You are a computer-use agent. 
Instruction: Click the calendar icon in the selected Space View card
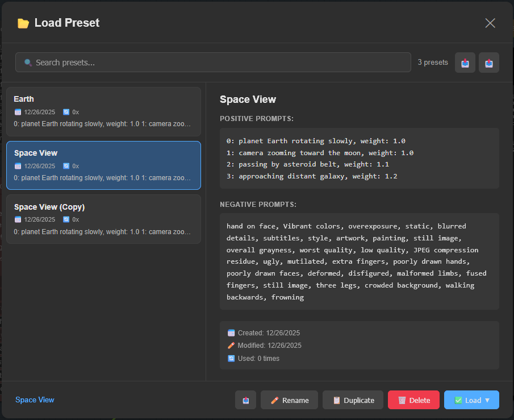(18, 166)
